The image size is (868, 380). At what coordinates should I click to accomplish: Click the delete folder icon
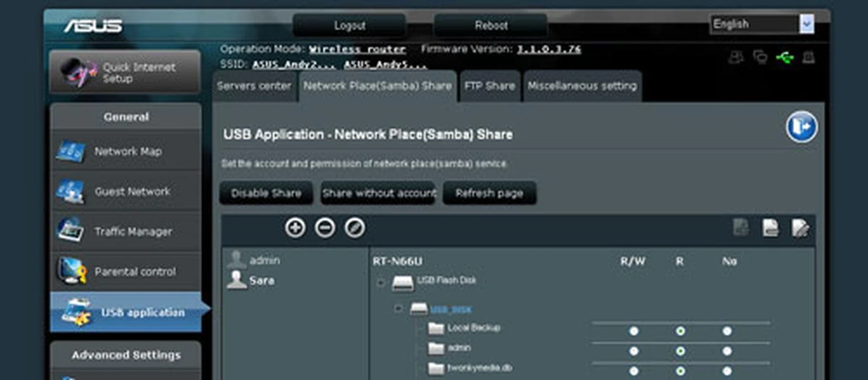click(770, 228)
